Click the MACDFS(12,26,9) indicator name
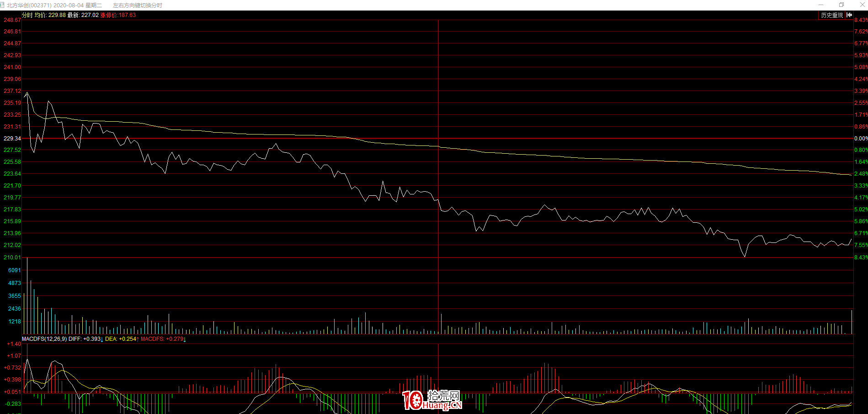This screenshot has width=868, height=414. point(44,339)
